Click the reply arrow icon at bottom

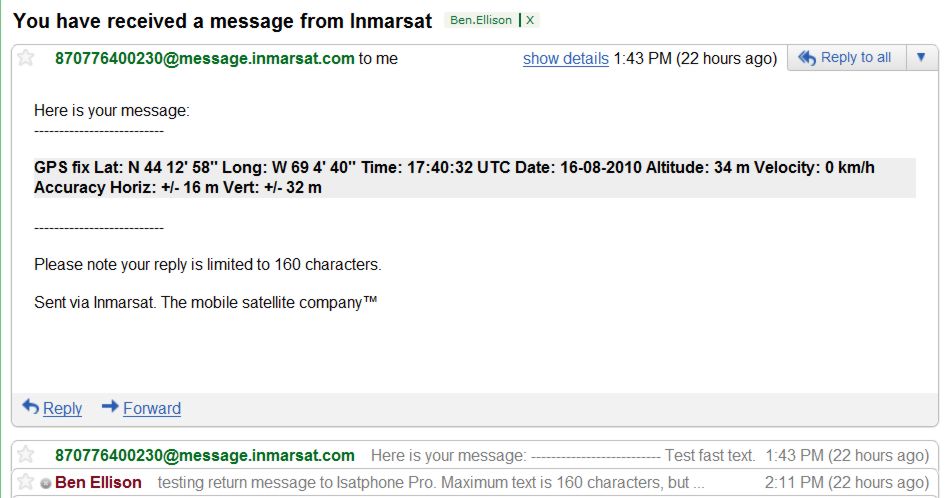click(x=31, y=407)
